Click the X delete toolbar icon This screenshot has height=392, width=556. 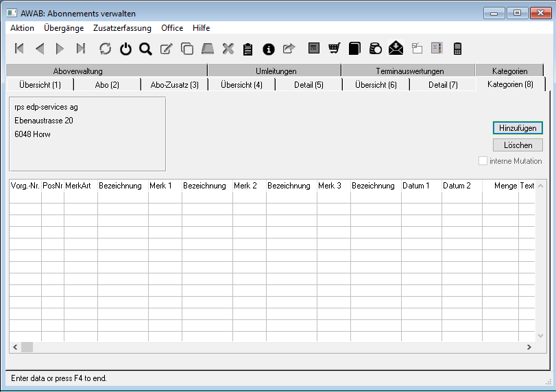(228, 48)
